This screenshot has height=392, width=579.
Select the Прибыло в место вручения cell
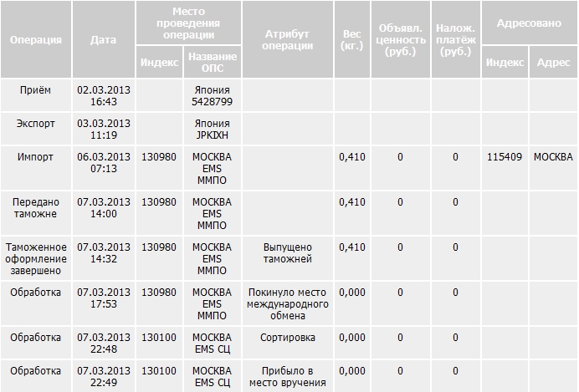point(287,377)
